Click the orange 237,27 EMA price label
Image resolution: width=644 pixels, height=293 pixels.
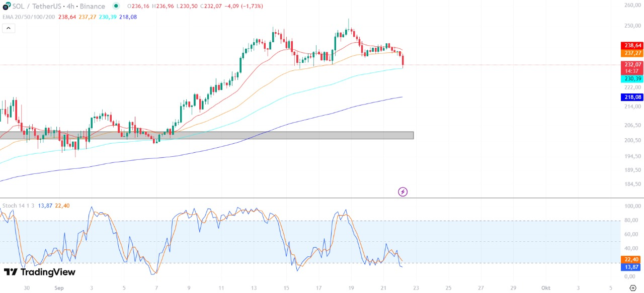pos(632,53)
